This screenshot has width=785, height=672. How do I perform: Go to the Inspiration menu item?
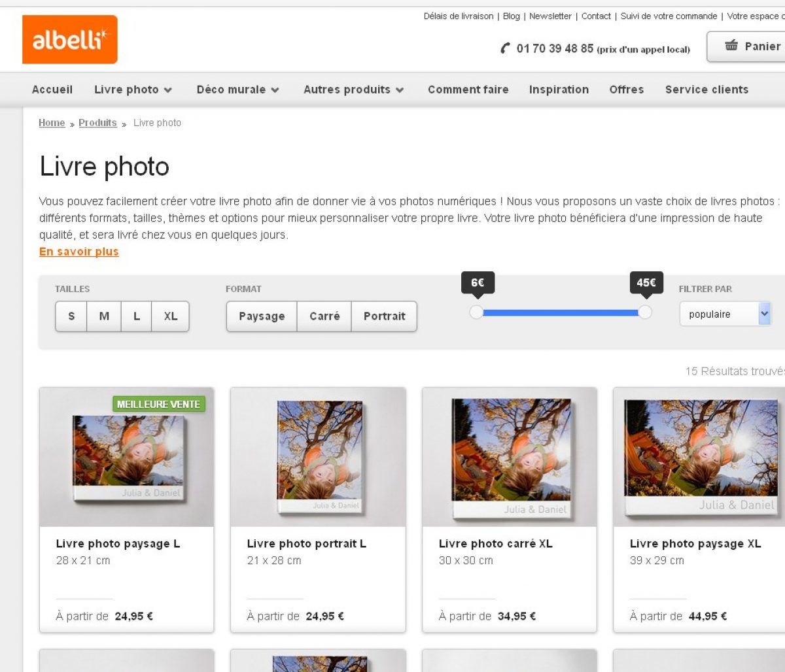[559, 90]
